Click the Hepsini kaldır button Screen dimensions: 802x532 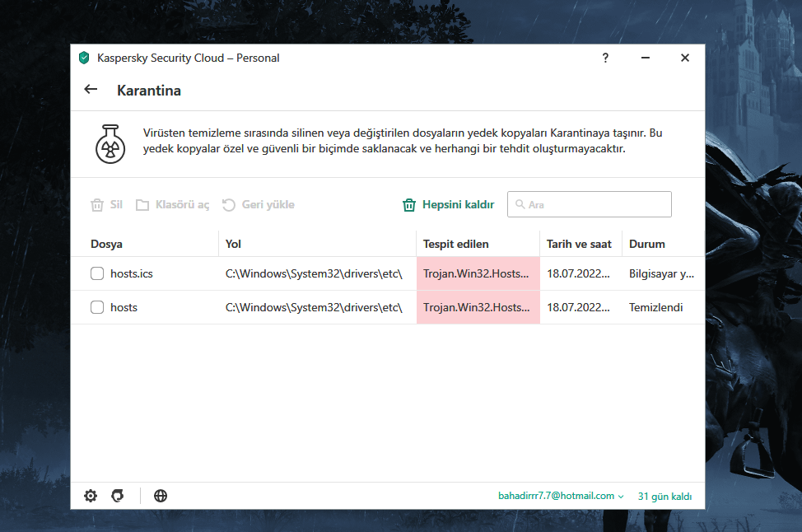[449, 204]
